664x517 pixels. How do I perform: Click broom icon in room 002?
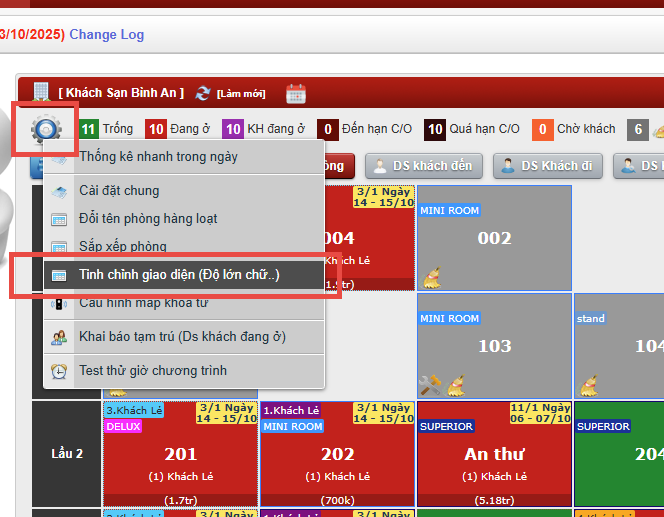431,277
